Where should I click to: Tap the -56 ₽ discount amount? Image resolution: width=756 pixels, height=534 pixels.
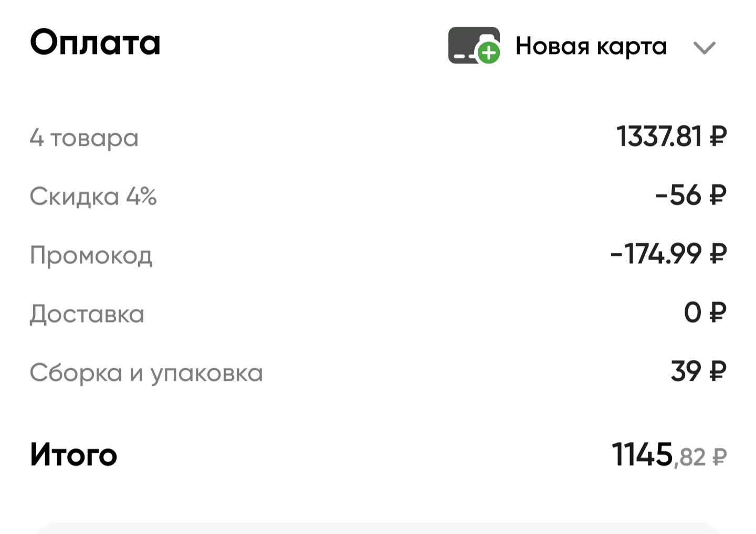point(691,195)
